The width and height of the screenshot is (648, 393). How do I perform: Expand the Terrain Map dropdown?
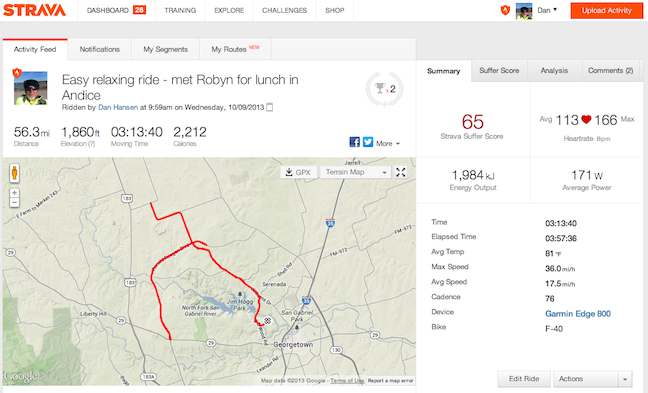(356, 172)
